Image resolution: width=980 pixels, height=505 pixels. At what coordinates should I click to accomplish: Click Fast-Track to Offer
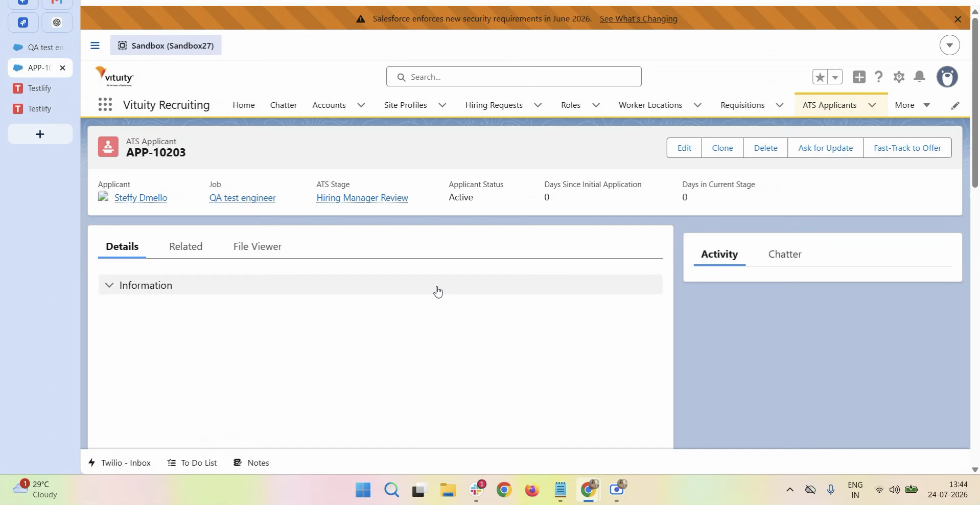click(x=907, y=148)
